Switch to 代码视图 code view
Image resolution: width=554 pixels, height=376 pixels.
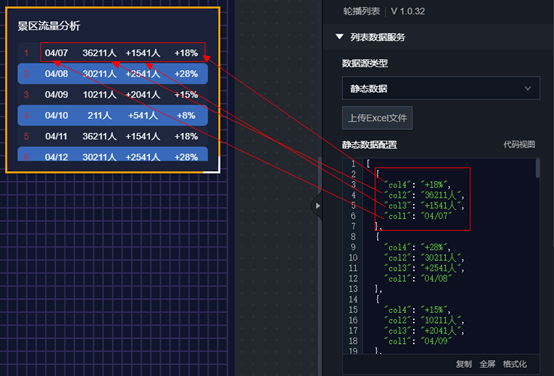click(x=519, y=144)
